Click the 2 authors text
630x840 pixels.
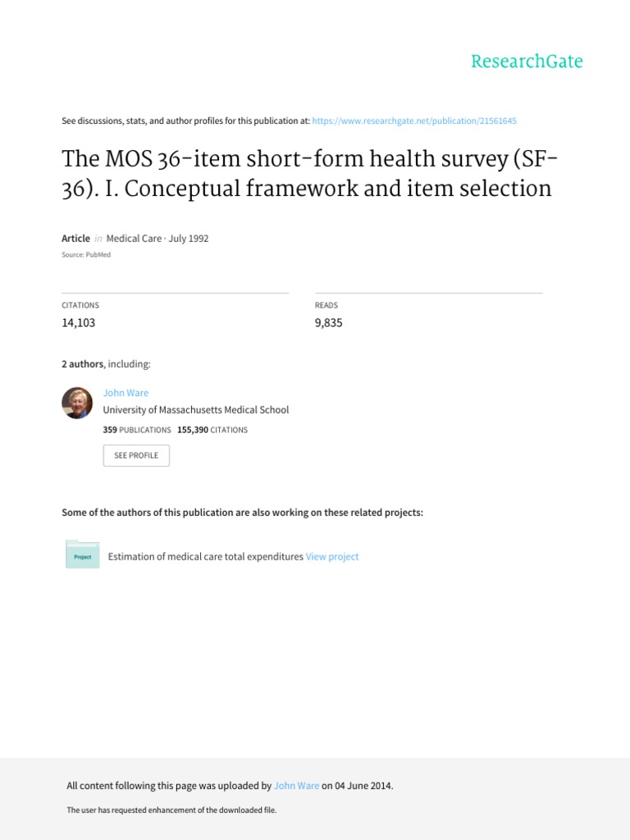tap(83, 363)
